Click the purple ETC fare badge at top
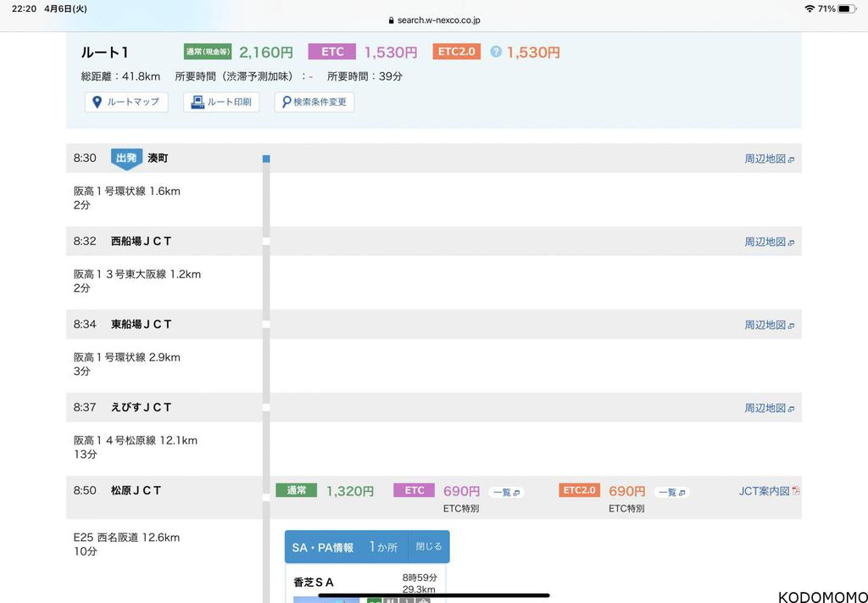 click(x=332, y=52)
